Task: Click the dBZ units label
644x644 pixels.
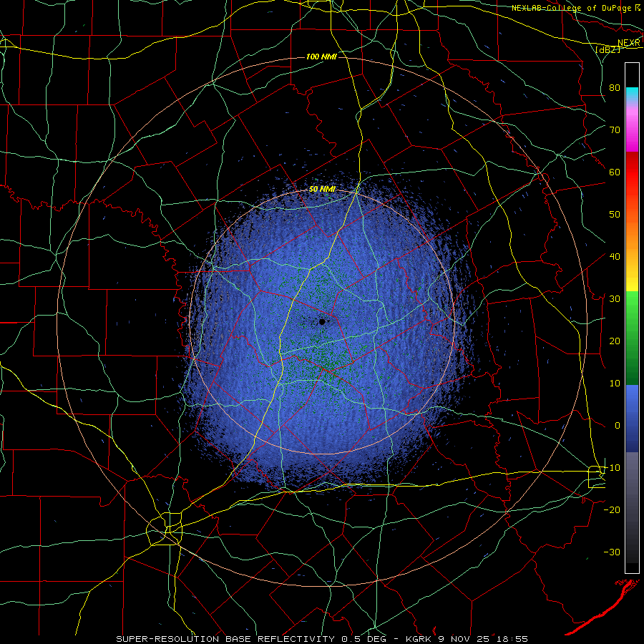Action: pyautogui.click(x=608, y=49)
